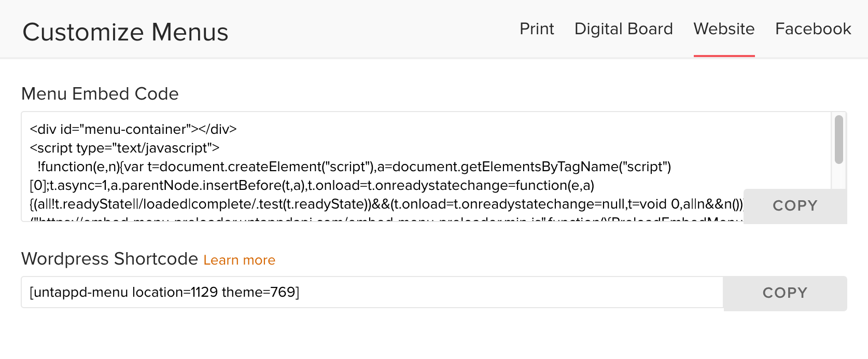Click the scrollbar track below the thumb
Screen dimensions: 868x359
pos(838,177)
